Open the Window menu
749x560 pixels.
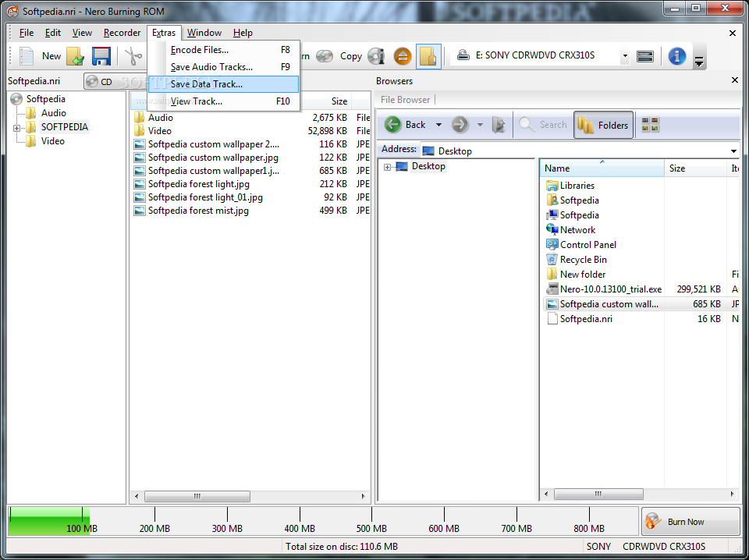(204, 33)
